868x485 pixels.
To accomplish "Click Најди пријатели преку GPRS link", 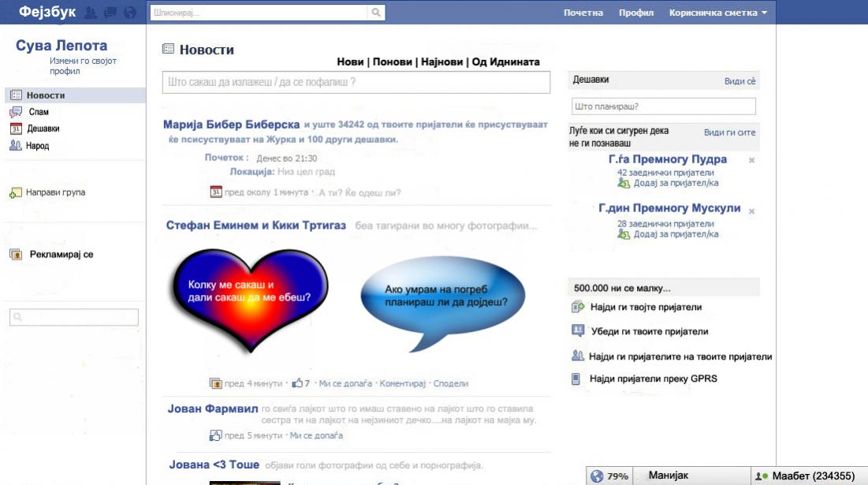I will tap(654, 379).
